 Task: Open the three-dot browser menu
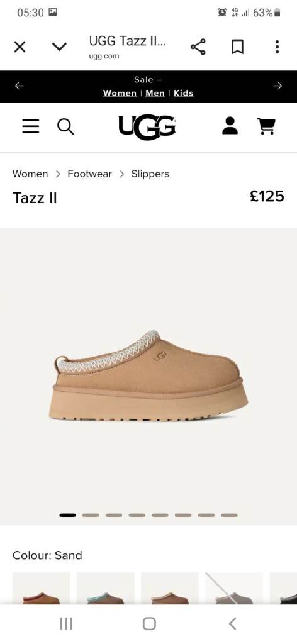pos(277,47)
